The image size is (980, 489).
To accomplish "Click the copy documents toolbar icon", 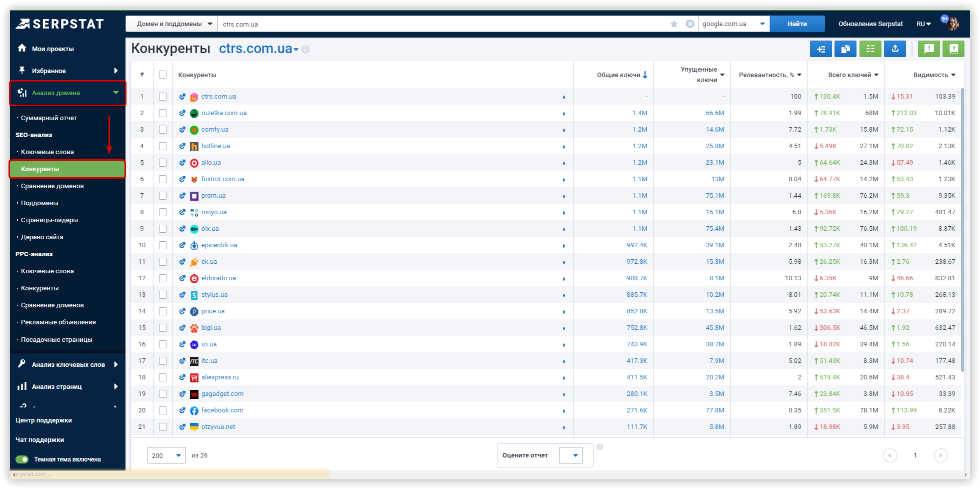I will [845, 49].
